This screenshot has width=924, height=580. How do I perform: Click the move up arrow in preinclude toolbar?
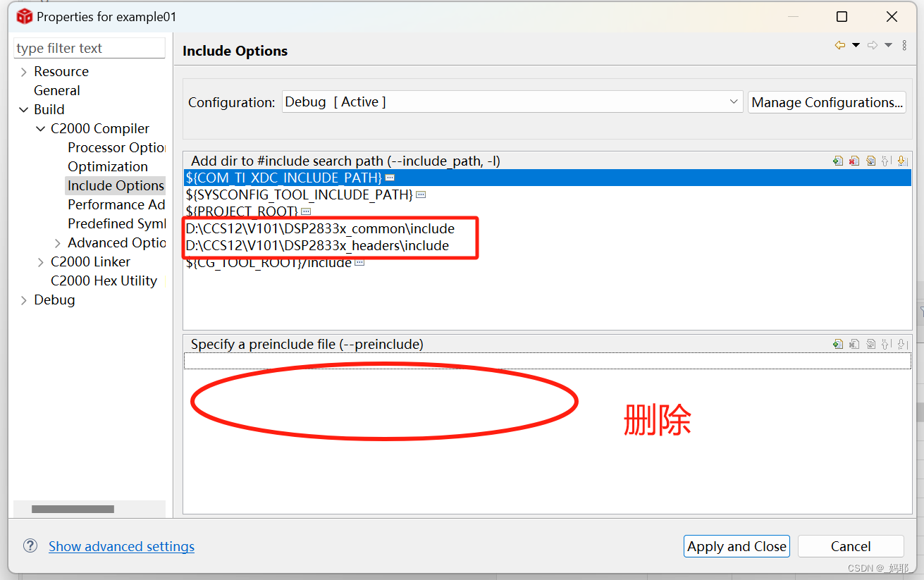coord(887,344)
